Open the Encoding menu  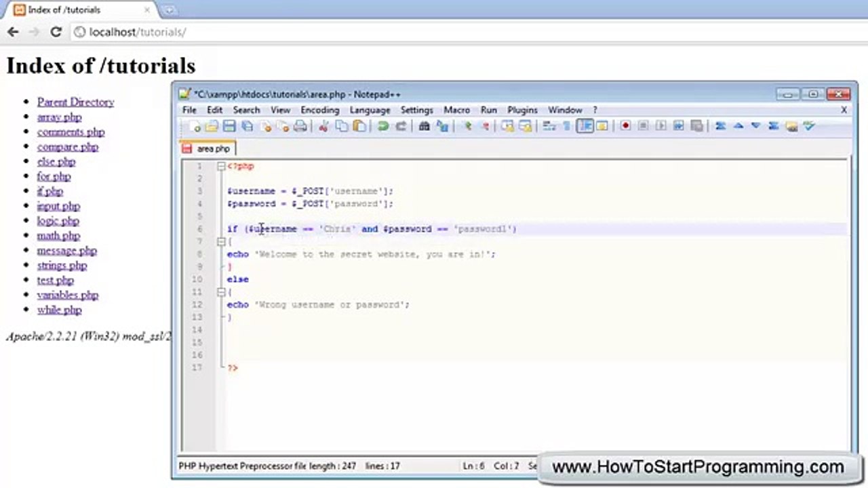319,110
